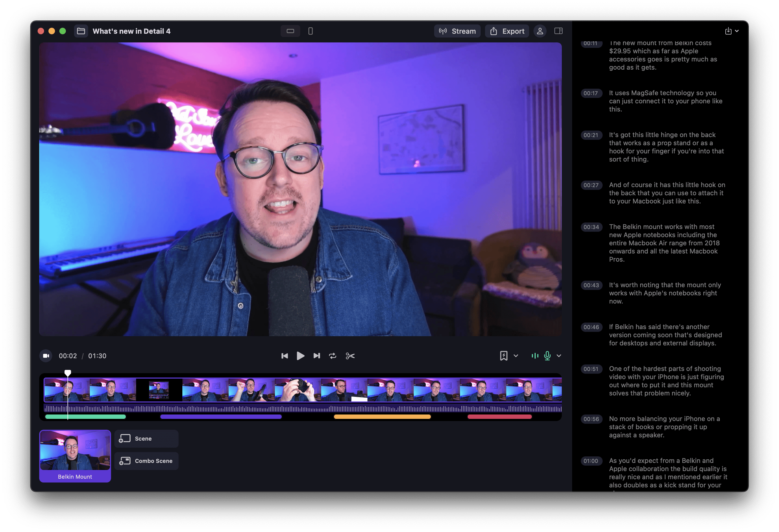Skip to next clip
This screenshot has width=779, height=532.
pos(317,356)
